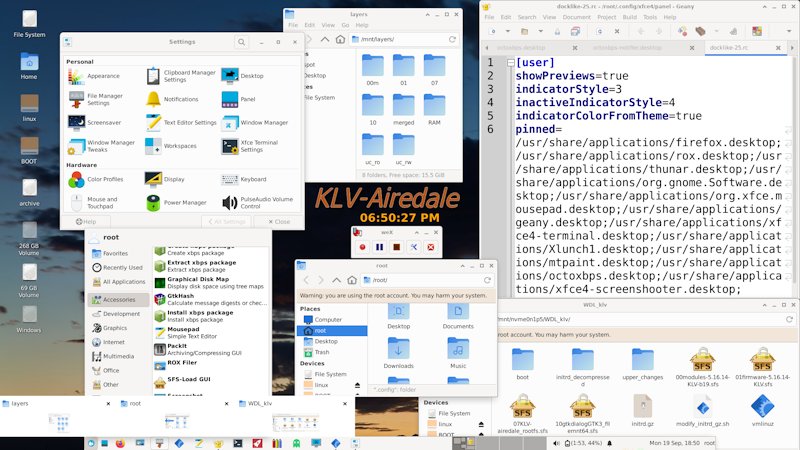Close the root preview in dock popup
This screenshot has width=800, height=450.
pos(227,404)
